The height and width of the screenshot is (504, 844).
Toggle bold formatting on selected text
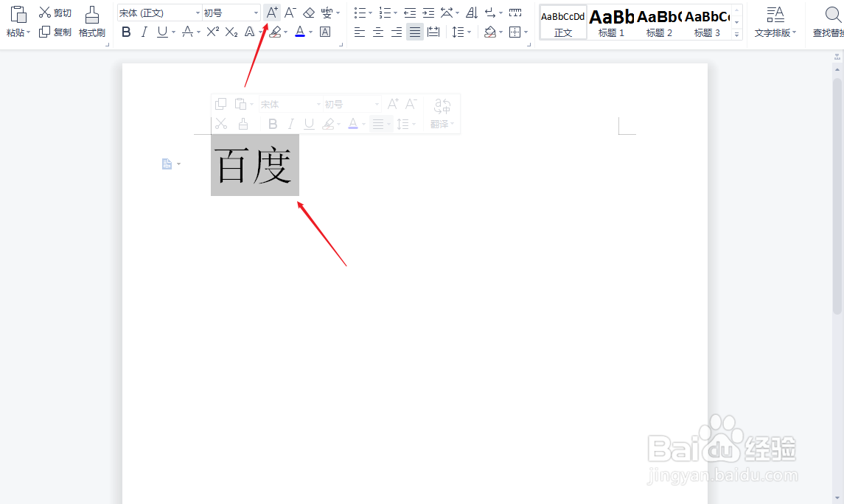pyautogui.click(x=126, y=32)
